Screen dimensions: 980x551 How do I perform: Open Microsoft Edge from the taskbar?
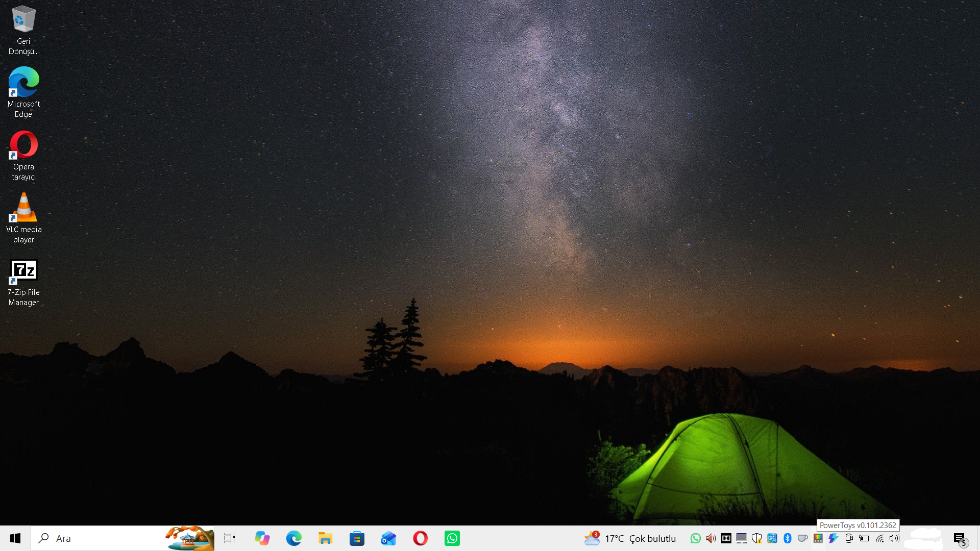click(x=294, y=538)
